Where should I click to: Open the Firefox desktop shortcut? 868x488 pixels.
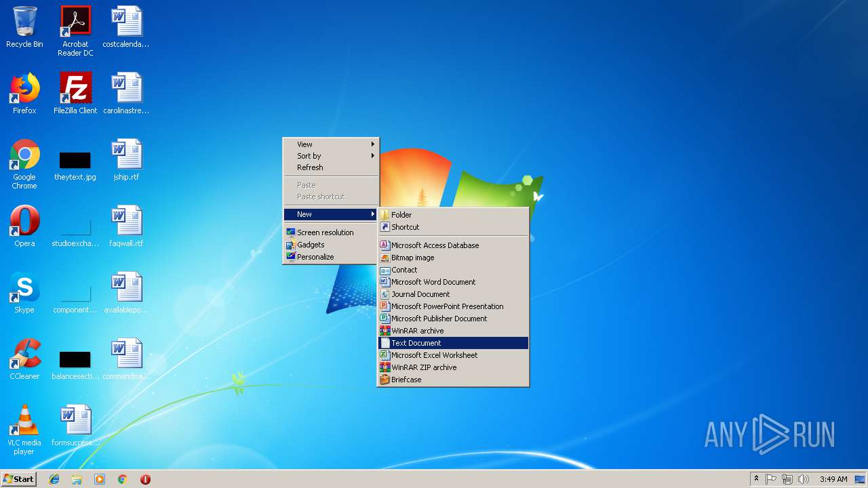coord(24,94)
